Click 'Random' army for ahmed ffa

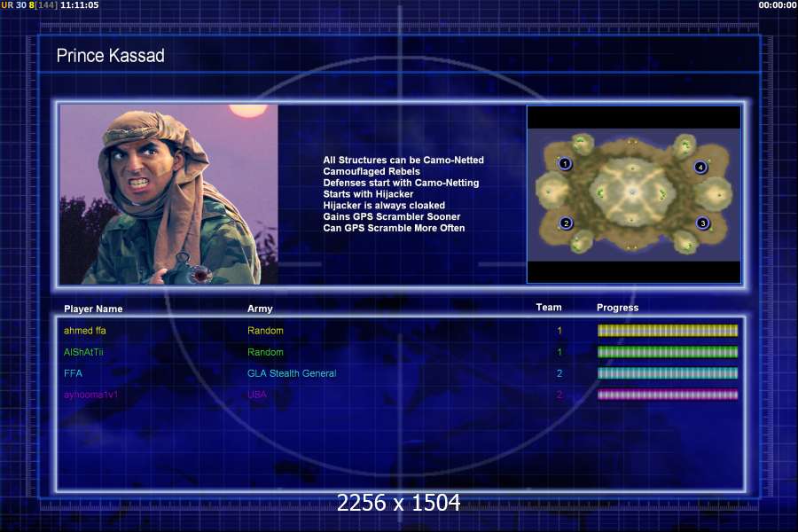pos(265,331)
